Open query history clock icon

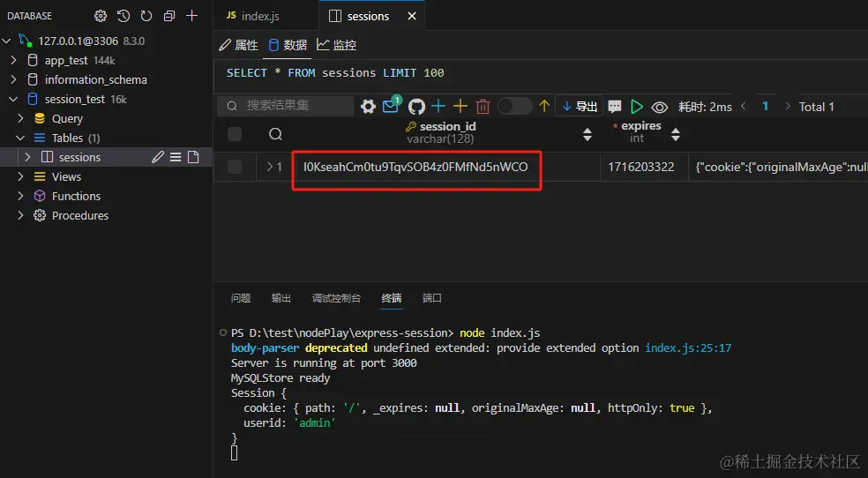(x=123, y=16)
